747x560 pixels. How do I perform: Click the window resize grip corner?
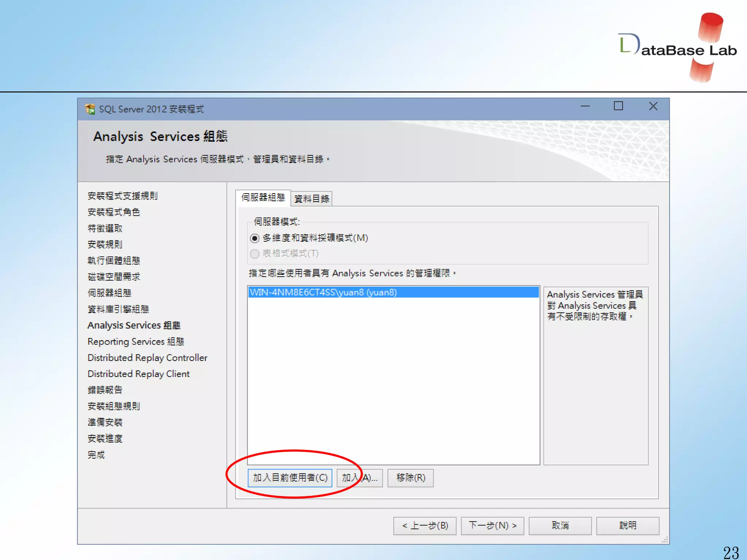point(665,540)
